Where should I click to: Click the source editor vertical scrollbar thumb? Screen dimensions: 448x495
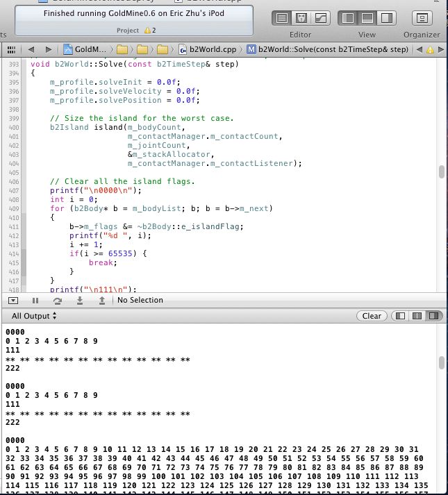(442, 172)
